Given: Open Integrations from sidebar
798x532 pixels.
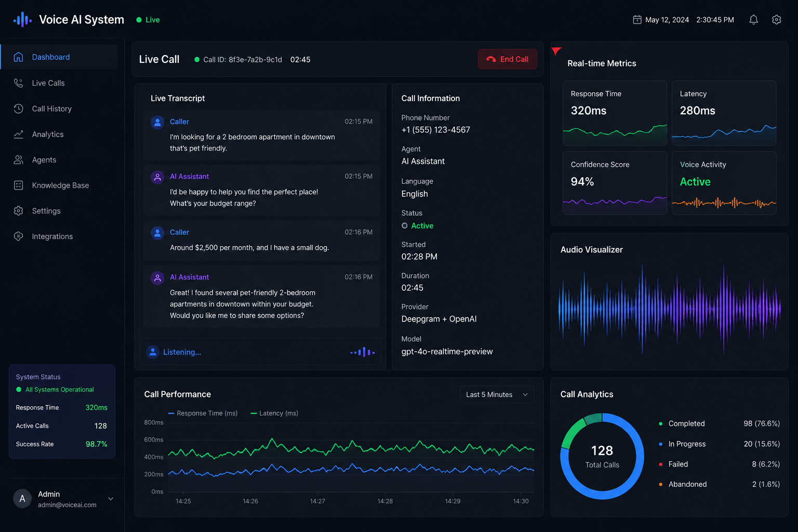Looking at the screenshot, I should [x=59, y=236].
